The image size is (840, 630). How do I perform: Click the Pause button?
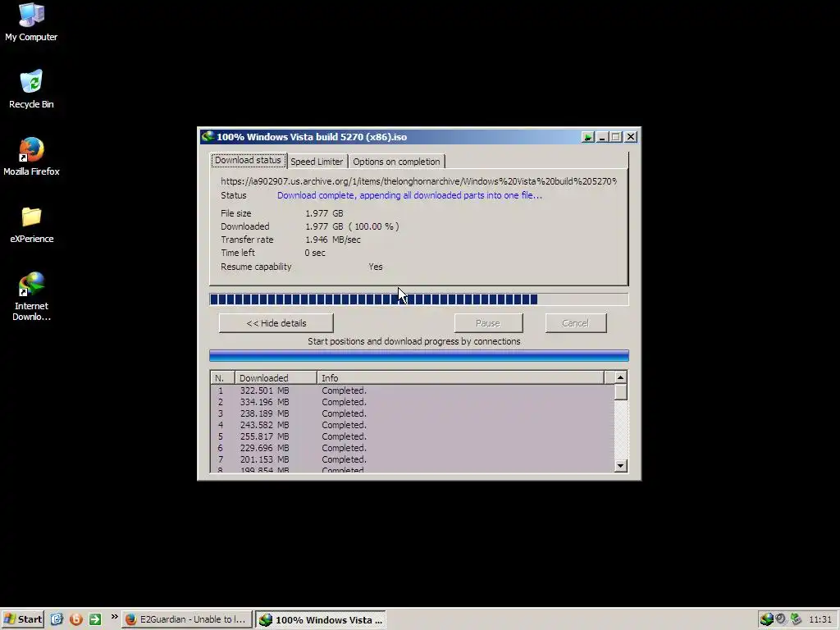[x=488, y=323]
